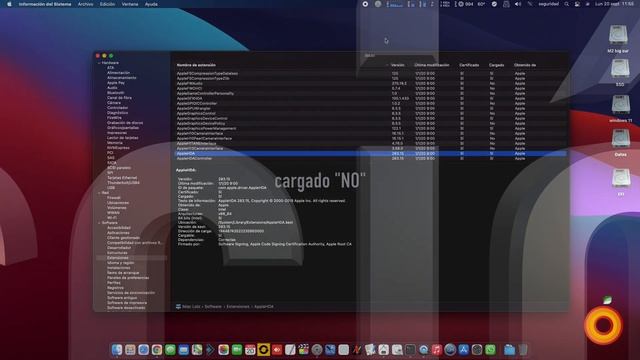Open Spotlight search in the menu bar
This screenshot has height=360, width=640.
[567, 4]
